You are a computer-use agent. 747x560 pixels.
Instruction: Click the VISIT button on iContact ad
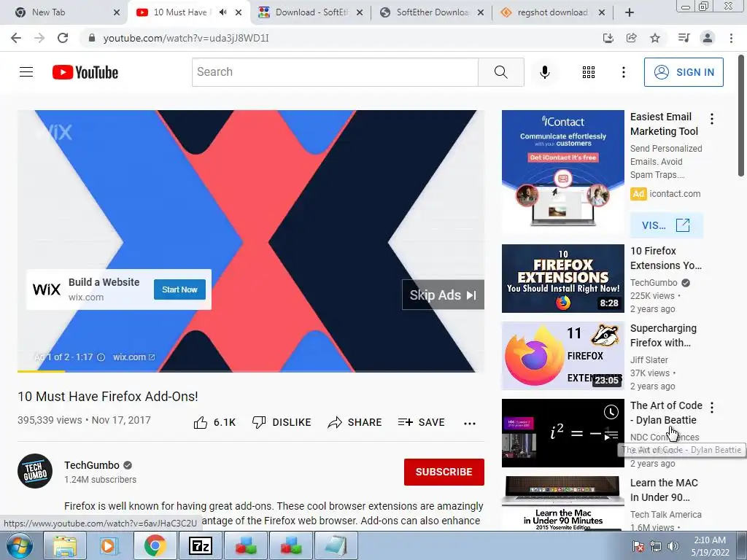667,225
